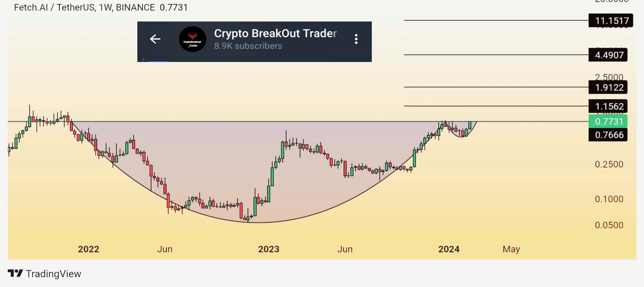Screen dimensions: 644x287
Task: Click the back arrow in the channel header
Action: (x=155, y=39)
